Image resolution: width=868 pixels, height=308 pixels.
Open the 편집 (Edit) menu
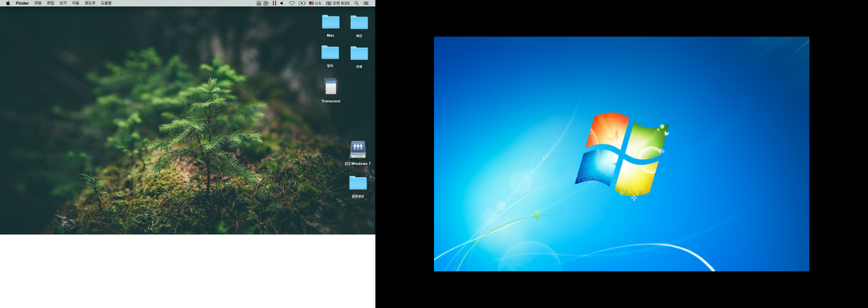click(x=50, y=3)
